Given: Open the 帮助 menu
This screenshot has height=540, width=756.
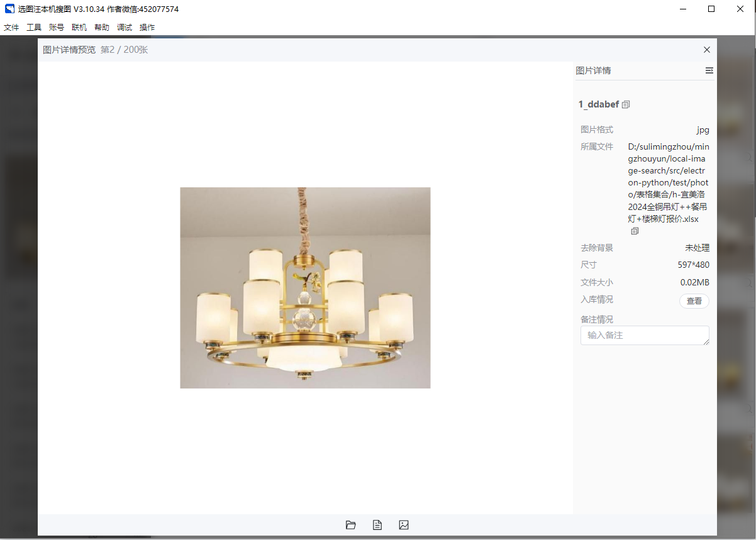Looking at the screenshot, I should pos(102,28).
